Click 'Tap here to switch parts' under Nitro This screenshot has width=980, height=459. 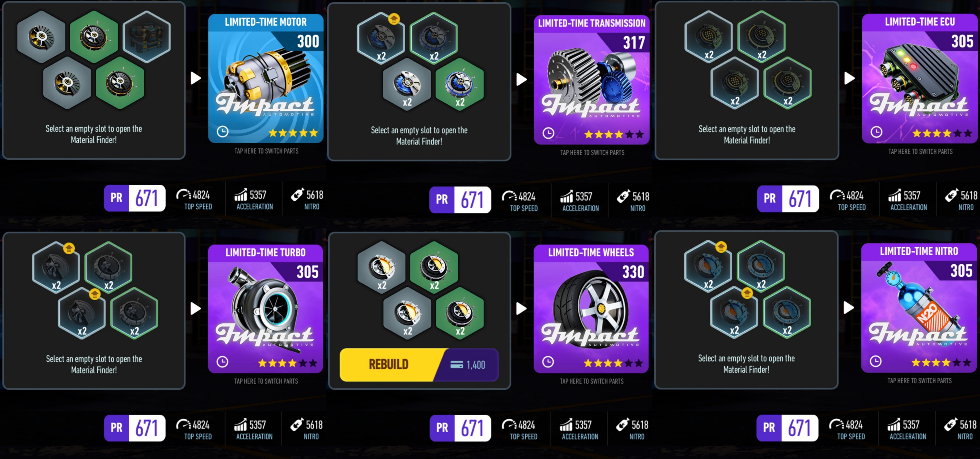coord(919,381)
